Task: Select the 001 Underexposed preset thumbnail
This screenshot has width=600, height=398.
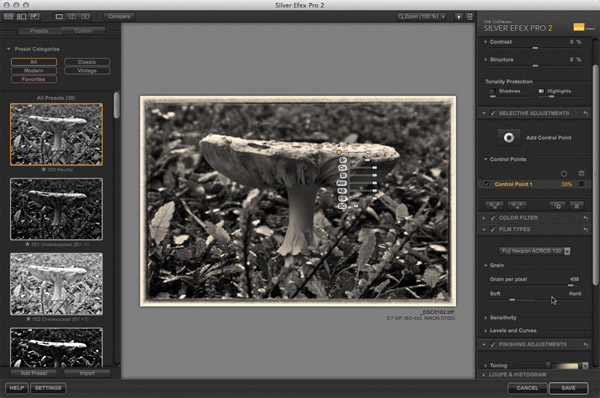Action: (x=56, y=209)
